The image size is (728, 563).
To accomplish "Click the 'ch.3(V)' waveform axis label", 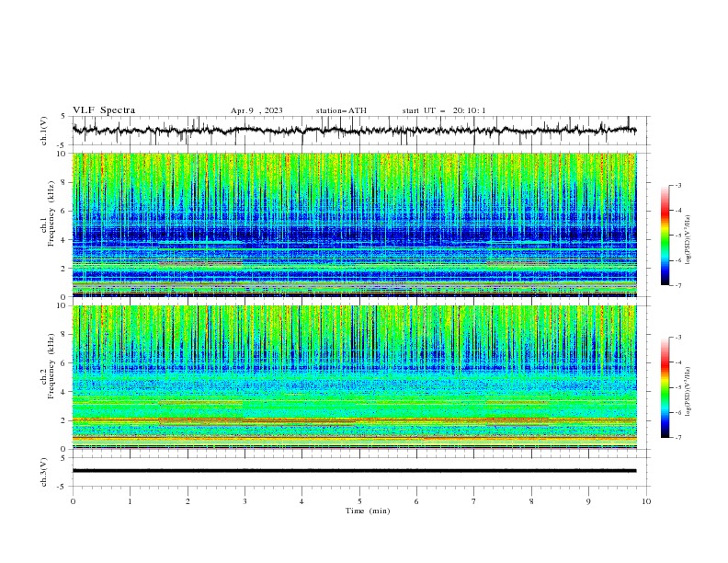I will pos(44,472).
